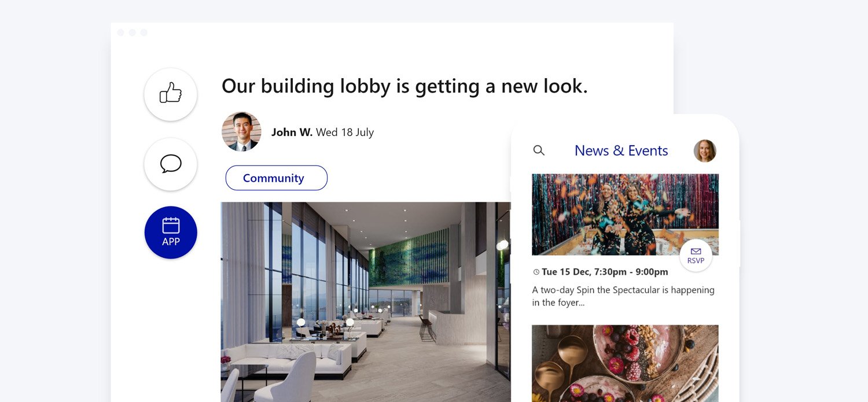The width and height of the screenshot is (868, 402).
Task: Click the RSVP envelope button
Action: coord(696,256)
